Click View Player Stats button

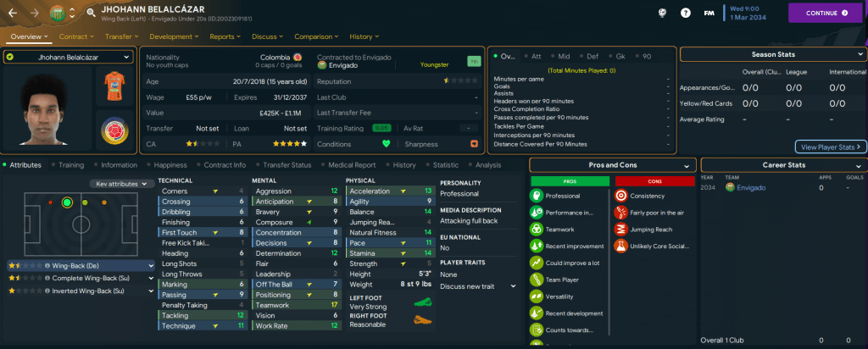tap(831, 147)
